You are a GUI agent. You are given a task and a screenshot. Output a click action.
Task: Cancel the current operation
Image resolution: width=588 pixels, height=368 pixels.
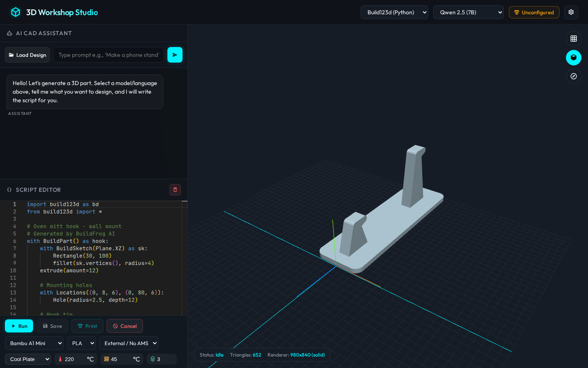point(125,326)
